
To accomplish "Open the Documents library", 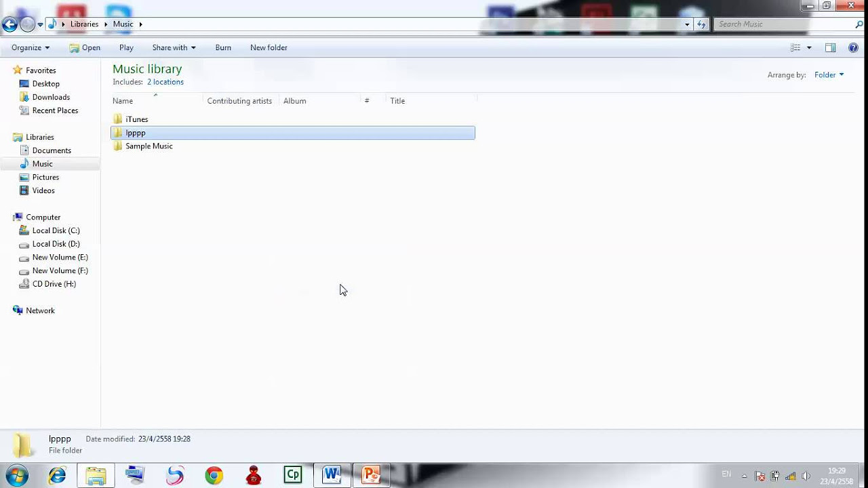I will 52,150.
